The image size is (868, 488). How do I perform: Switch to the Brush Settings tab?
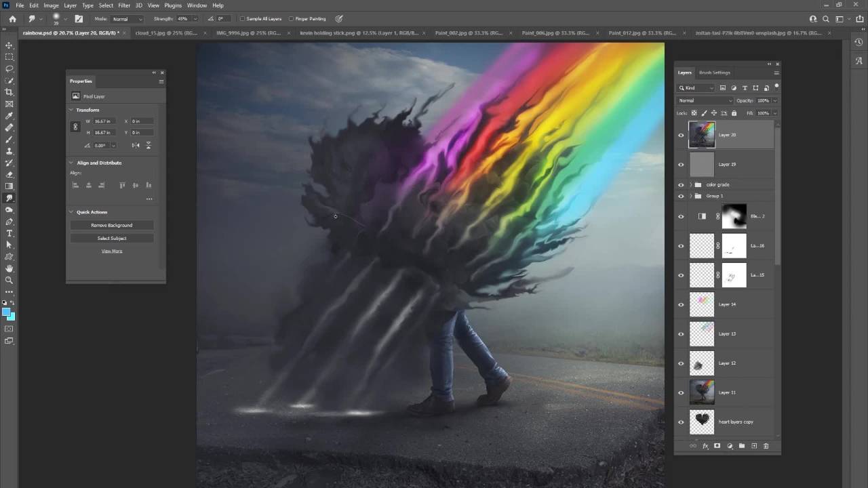pyautogui.click(x=714, y=73)
